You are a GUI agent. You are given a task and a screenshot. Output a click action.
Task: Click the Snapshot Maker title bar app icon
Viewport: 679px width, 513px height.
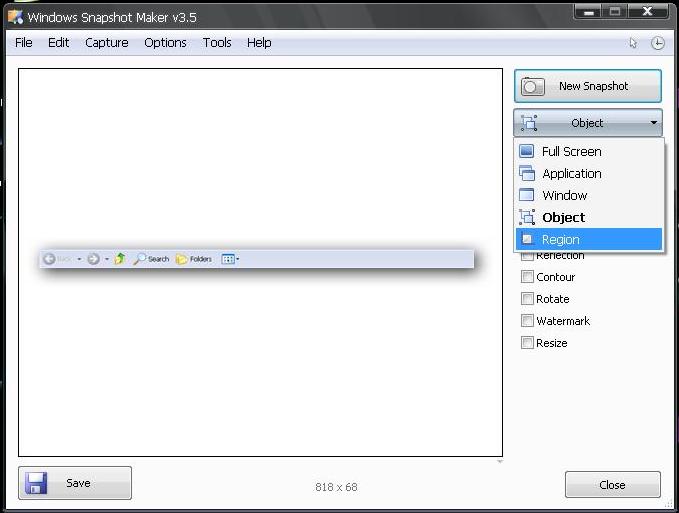pyautogui.click(x=15, y=17)
